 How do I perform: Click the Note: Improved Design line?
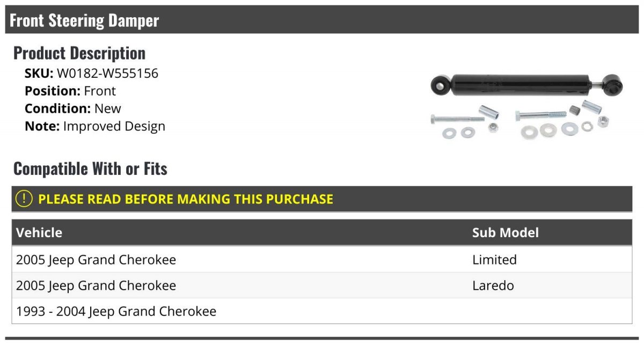tap(95, 126)
